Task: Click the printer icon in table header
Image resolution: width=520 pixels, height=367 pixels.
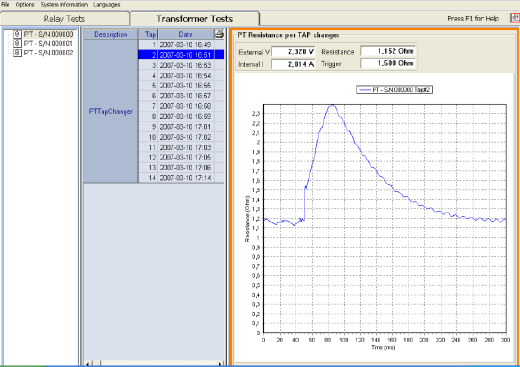Action: [219, 34]
